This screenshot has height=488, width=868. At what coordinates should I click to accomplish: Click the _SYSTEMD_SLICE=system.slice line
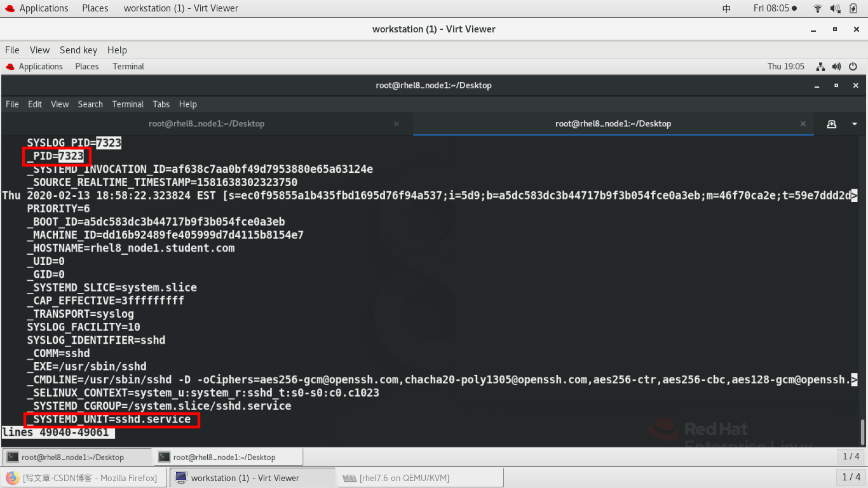pyautogui.click(x=112, y=287)
